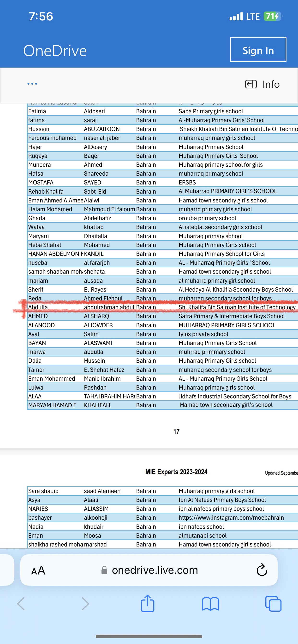The width and height of the screenshot is (298, 644).
Task: Select 'Al Hedaya Al-Khalifia Secondary Boys School' cell
Action: (236, 289)
